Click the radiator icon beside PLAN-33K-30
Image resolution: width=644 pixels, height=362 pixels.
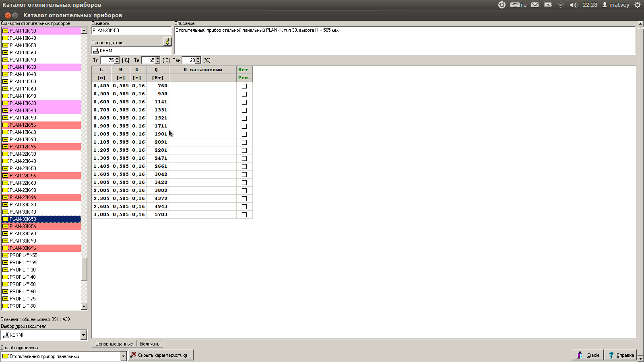click(x=5, y=205)
